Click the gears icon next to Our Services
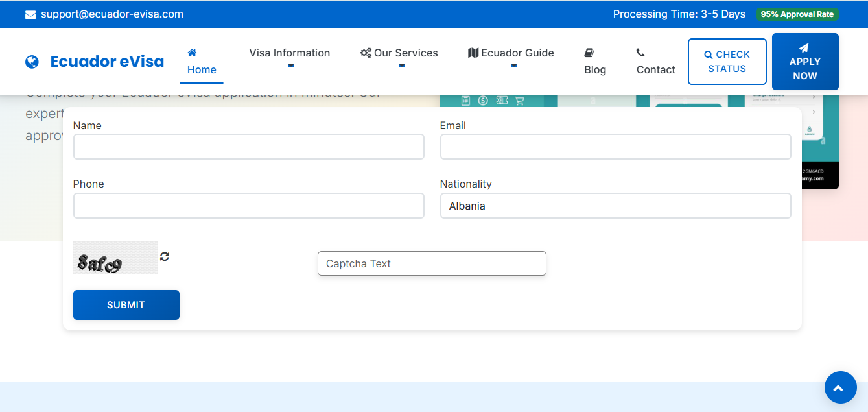Image resolution: width=868 pixels, height=412 pixels. tap(366, 53)
